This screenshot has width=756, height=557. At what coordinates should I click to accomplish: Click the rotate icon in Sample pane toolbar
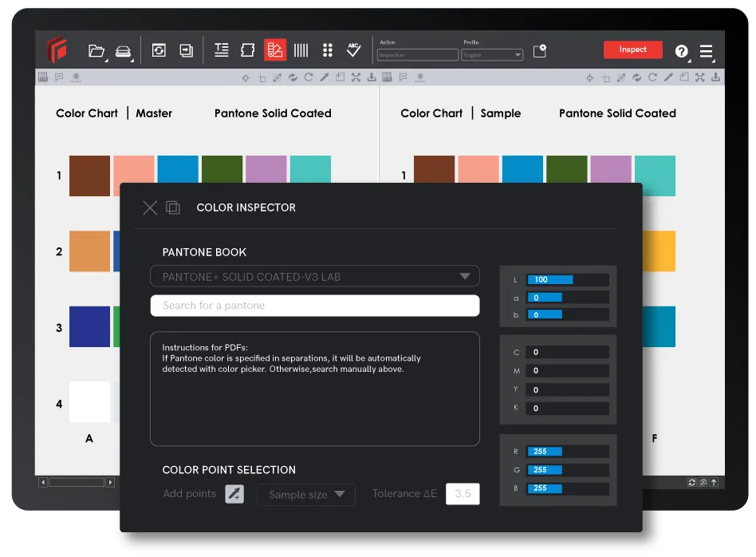(652, 77)
